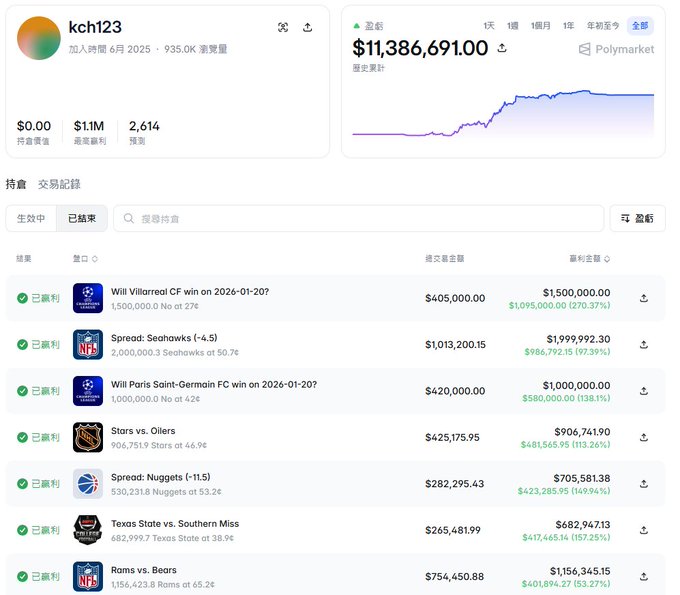Screen dimensions: 680x595
Task: Show 已結束 closed positions
Action: tap(82, 218)
